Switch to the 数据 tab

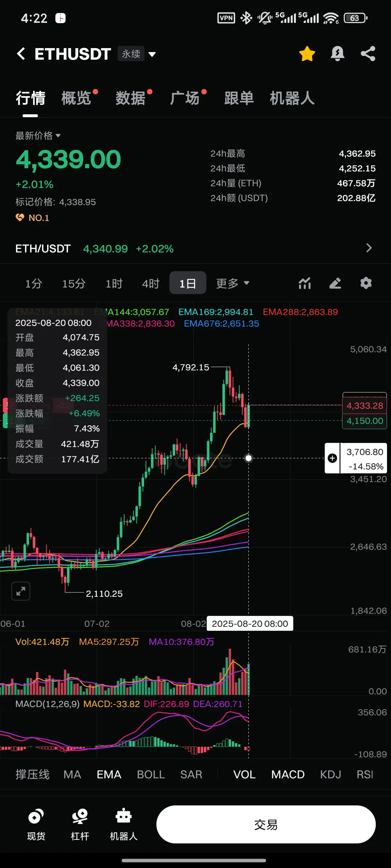click(130, 98)
